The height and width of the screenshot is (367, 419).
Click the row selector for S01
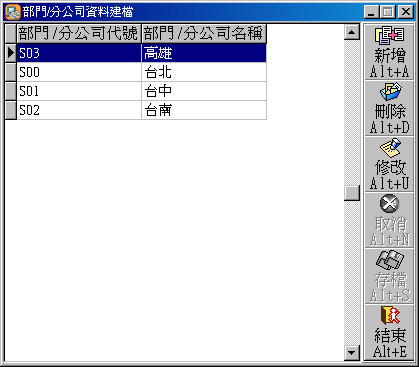11,91
